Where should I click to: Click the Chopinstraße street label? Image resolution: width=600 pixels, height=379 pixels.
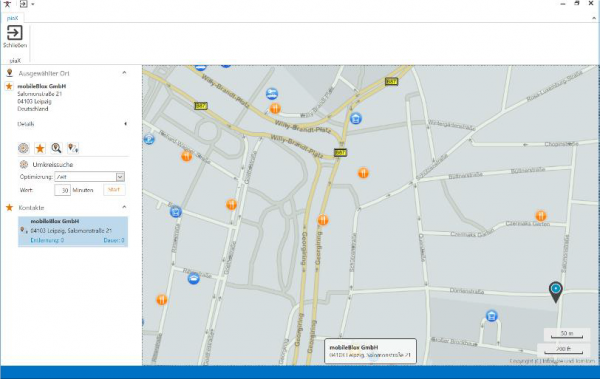(561, 144)
